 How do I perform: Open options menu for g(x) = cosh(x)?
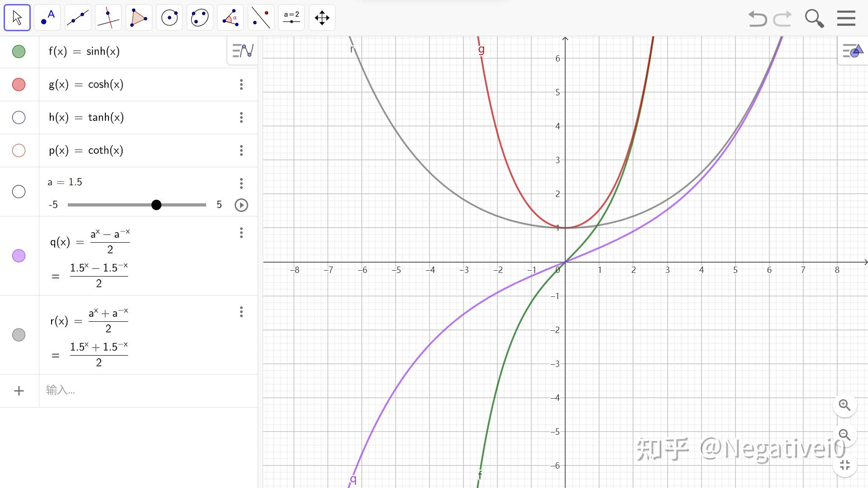tap(241, 84)
